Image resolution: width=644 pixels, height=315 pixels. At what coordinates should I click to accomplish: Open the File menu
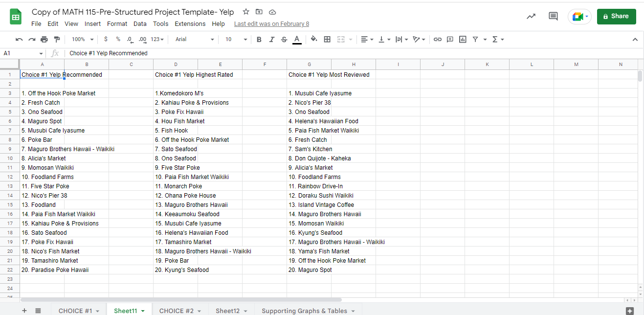[x=36, y=23]
